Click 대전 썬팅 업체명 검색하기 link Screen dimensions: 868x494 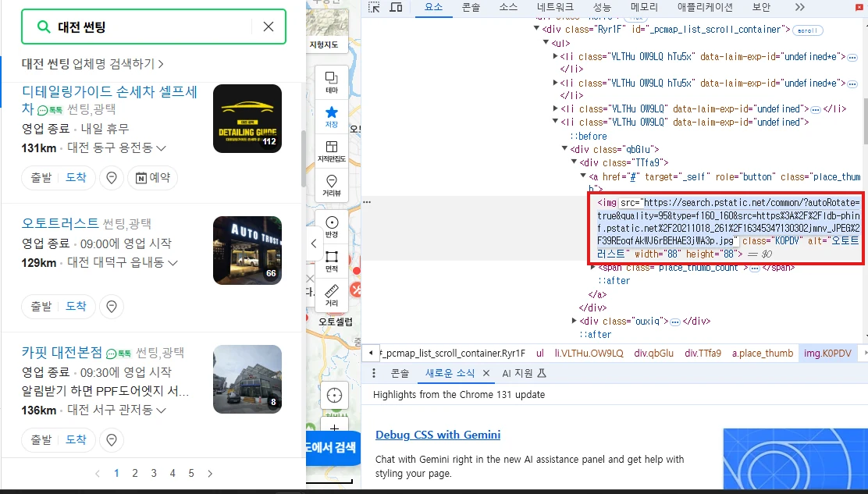[x=92, y=64]
